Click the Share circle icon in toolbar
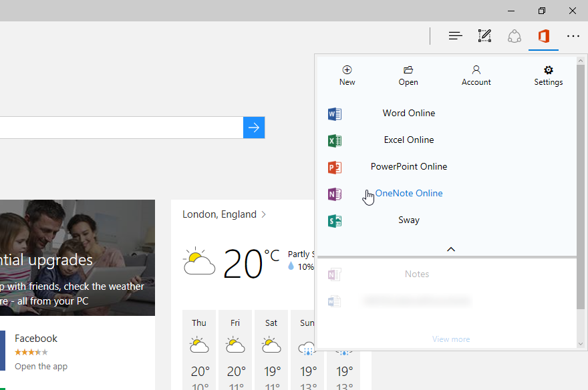Image resolution: width=588 pixels, height=390 pixels. click(514, 36)
